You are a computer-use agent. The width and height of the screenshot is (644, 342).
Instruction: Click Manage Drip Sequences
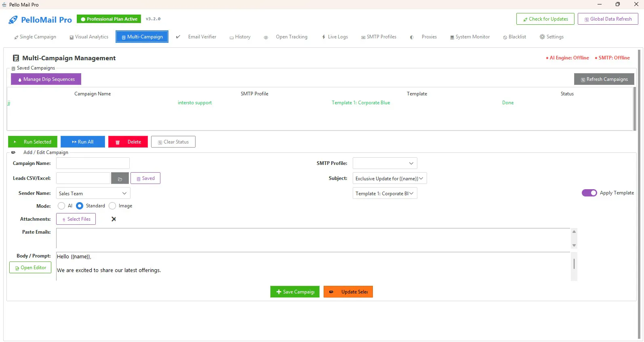coord(46,79)
